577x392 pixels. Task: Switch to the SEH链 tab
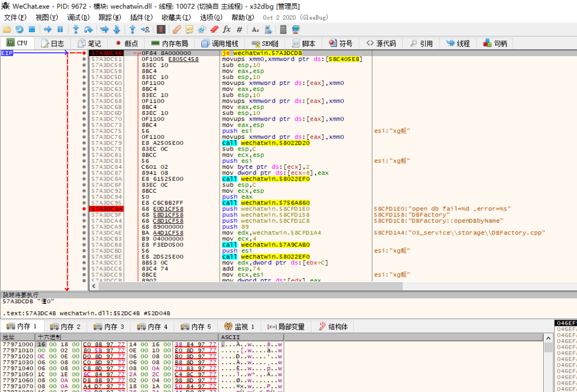tap(265, 43)
